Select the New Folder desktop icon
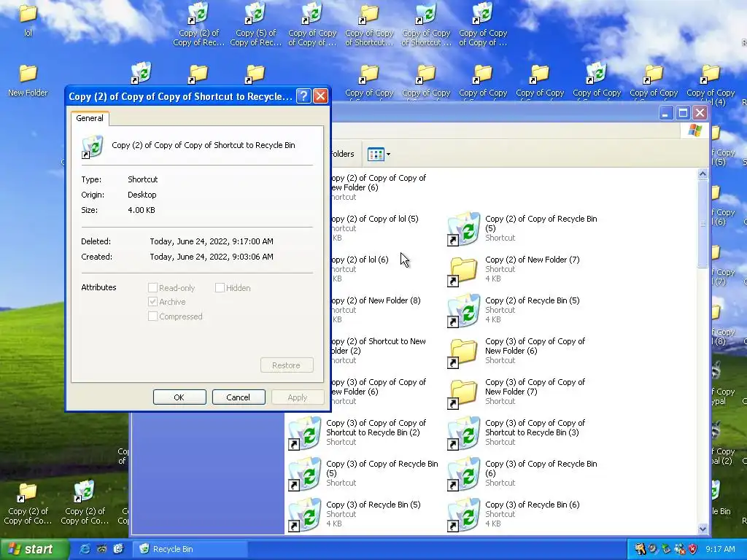Viewport: 747px width, 560px height. pos(28,80)
